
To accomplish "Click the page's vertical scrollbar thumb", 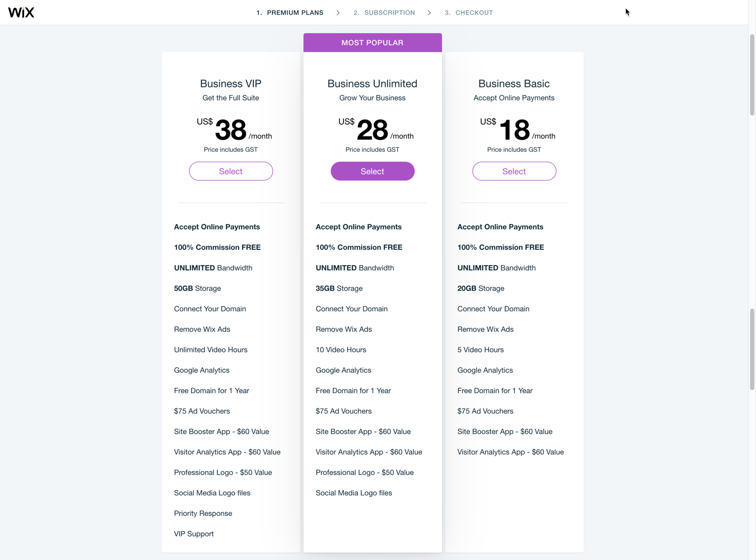I will 752,75.
